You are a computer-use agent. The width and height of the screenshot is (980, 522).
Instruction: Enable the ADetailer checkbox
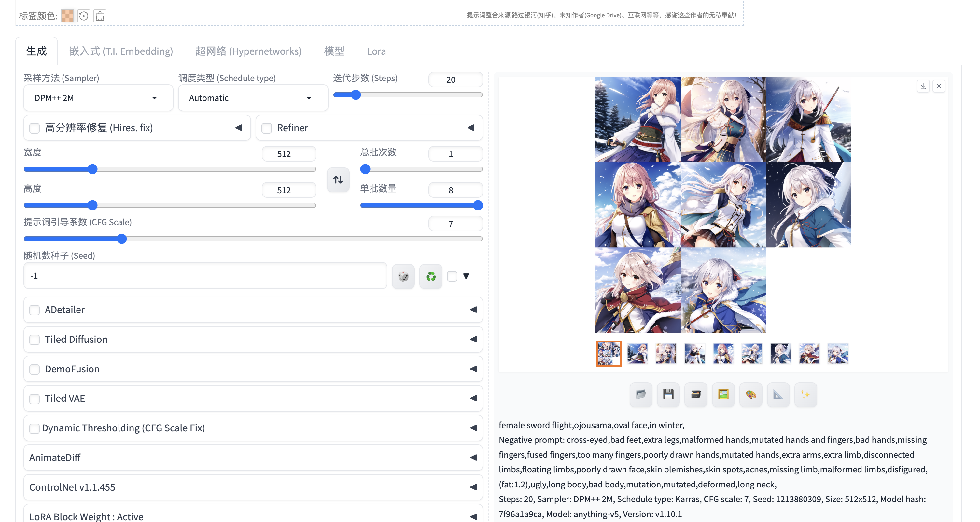pyautogui.click(x=35, y=310)
